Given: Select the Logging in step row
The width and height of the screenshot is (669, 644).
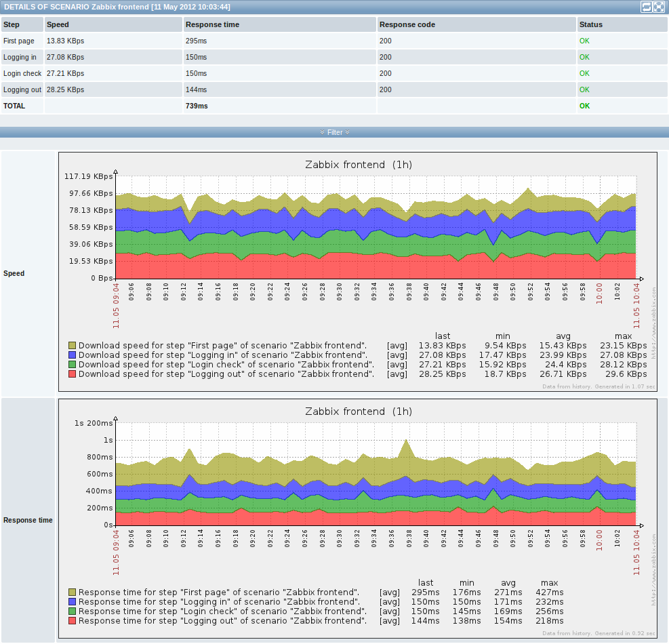Looking at the screenshot, I should (335, 57).
